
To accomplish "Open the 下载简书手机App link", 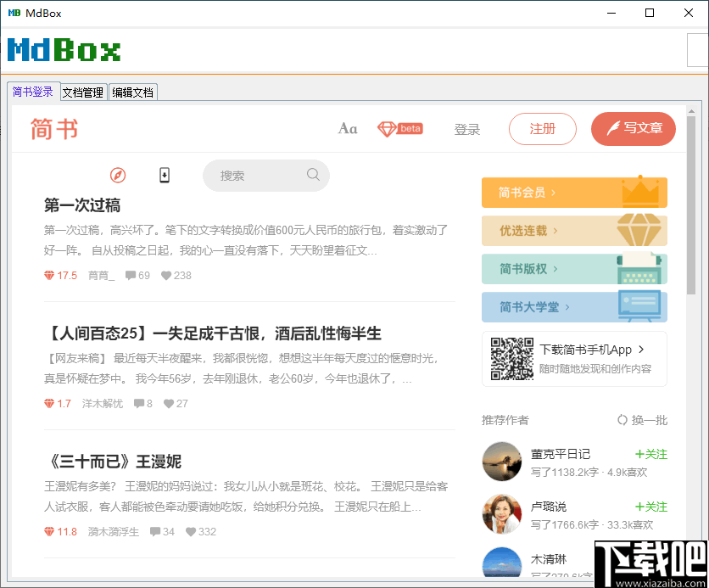I will pyautogui.click(x=587, y=351).
